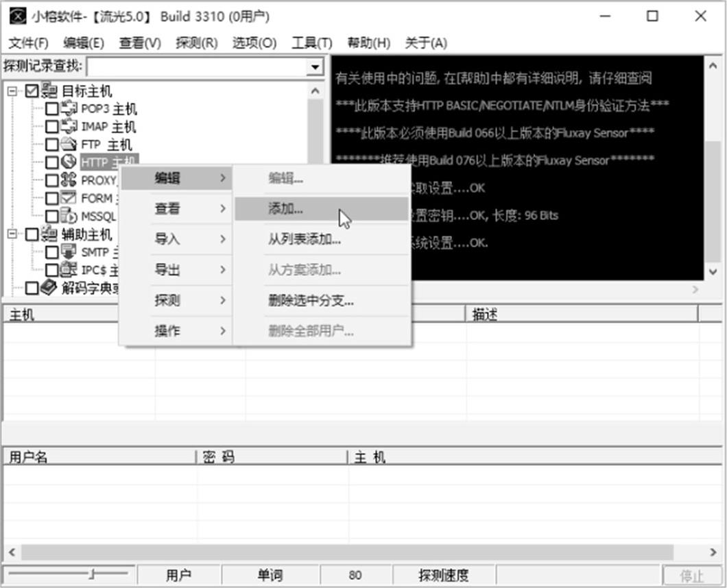Click the PROXY host icon
Image resolution: width=727 pixels, height=588 pixels.
69,180
